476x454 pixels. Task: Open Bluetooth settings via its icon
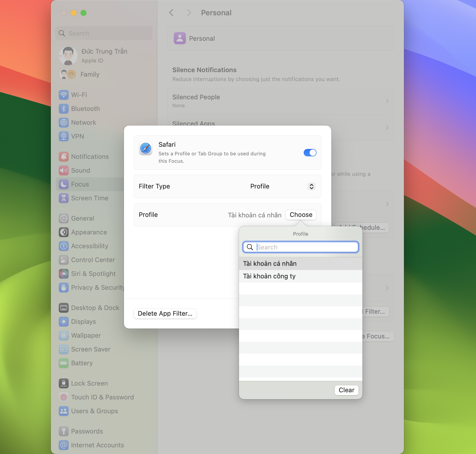[64, 109]
